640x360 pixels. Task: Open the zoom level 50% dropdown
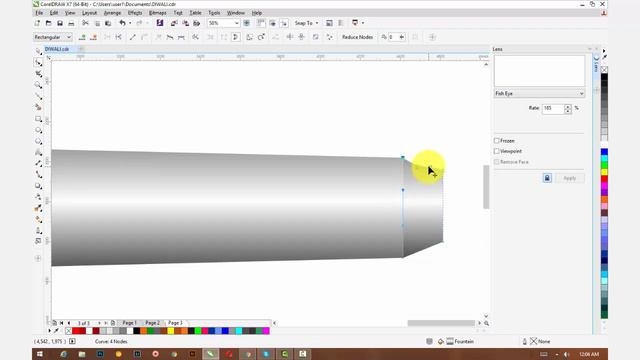click(236, 23)
